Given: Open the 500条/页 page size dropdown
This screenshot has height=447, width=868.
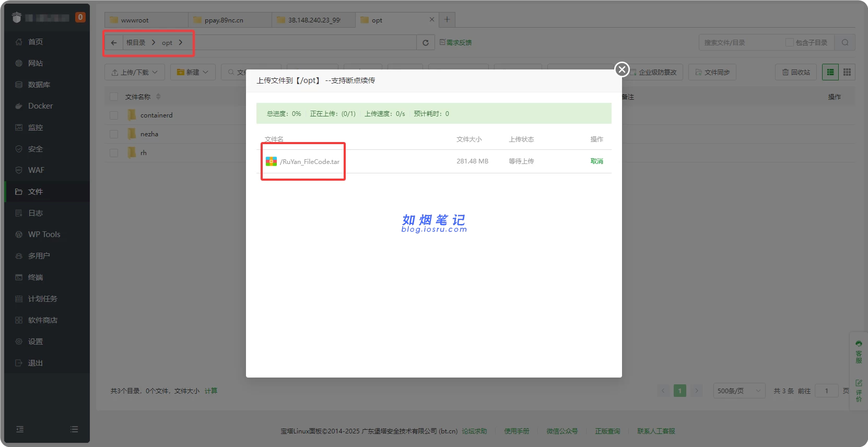Looking at the screenshot, I should [740, 391].
